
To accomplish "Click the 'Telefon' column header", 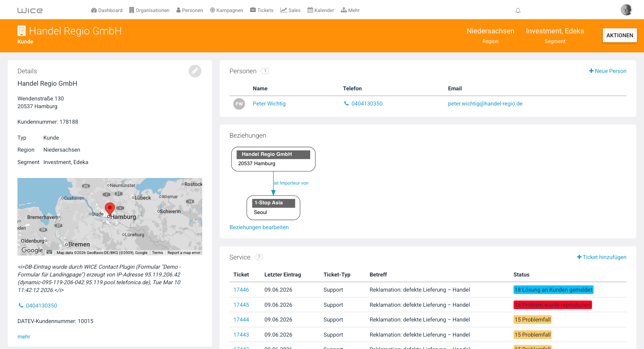I will [352, 89].
